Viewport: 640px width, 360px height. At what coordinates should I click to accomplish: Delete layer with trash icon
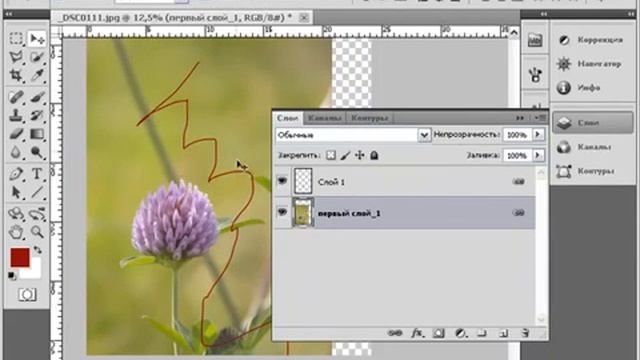click(x=525, y=333)
